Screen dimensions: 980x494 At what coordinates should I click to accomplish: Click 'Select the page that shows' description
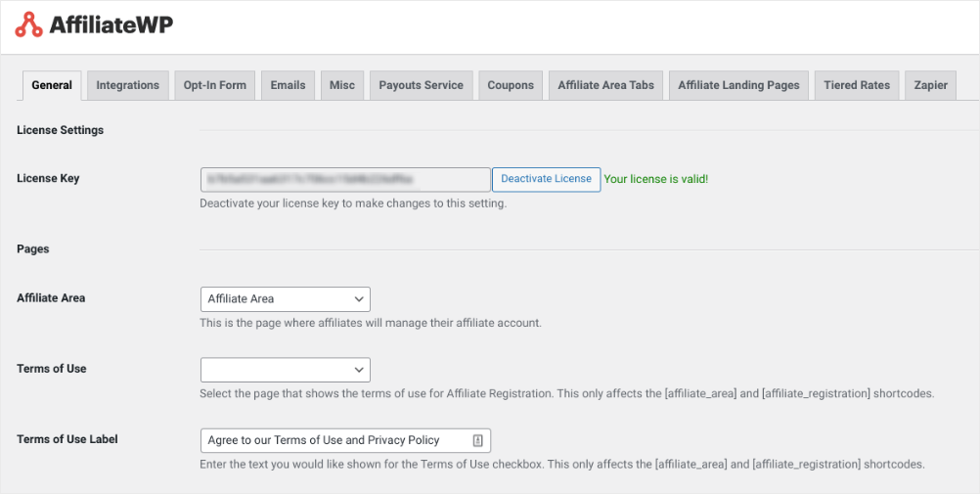tap(567, 394)
